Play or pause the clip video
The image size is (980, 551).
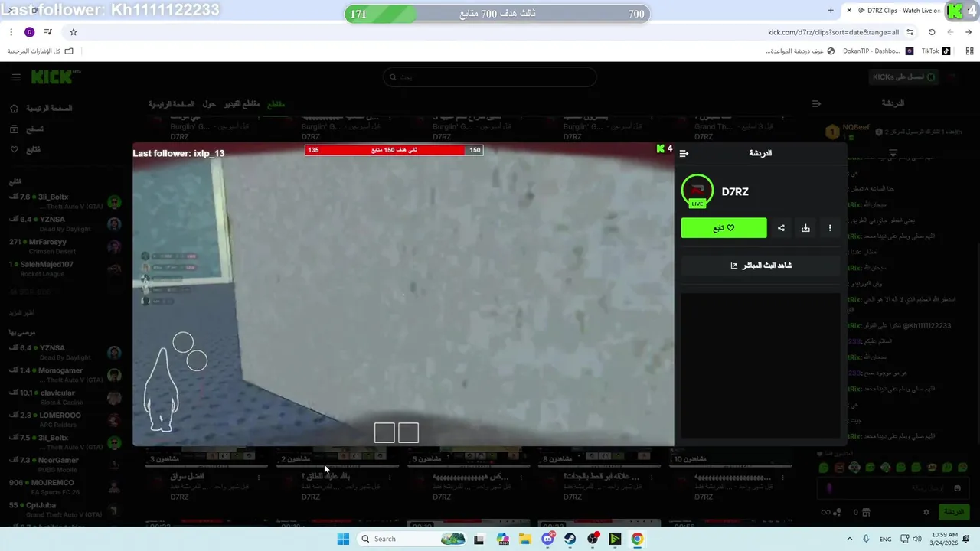(x=403, y=295)
